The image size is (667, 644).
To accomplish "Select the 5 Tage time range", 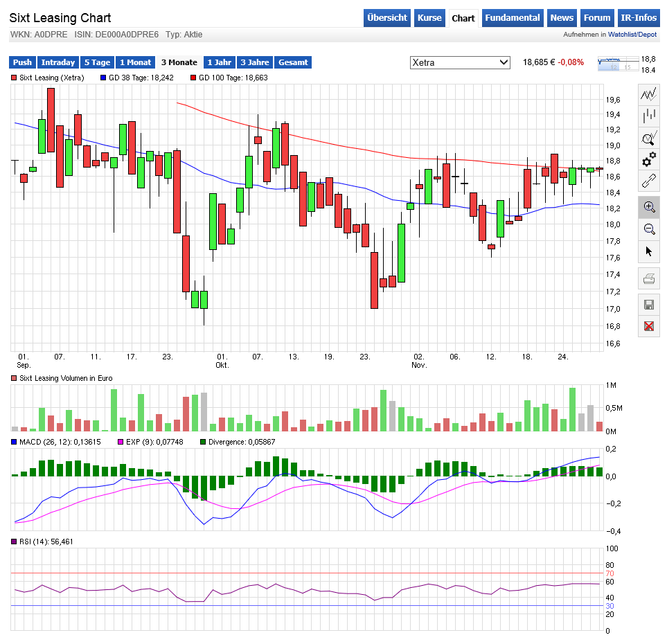I will (98, 62).
